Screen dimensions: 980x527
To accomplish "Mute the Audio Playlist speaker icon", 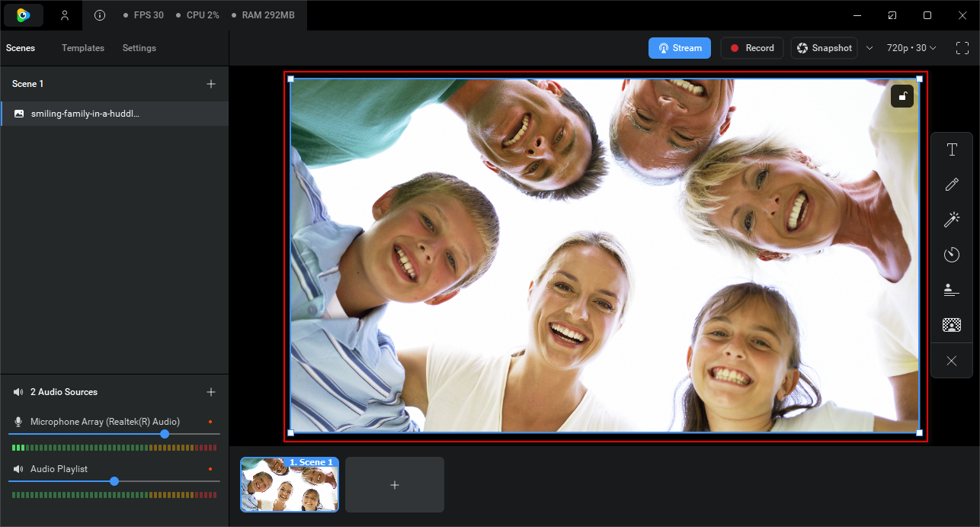I will [x=18, y=469].
